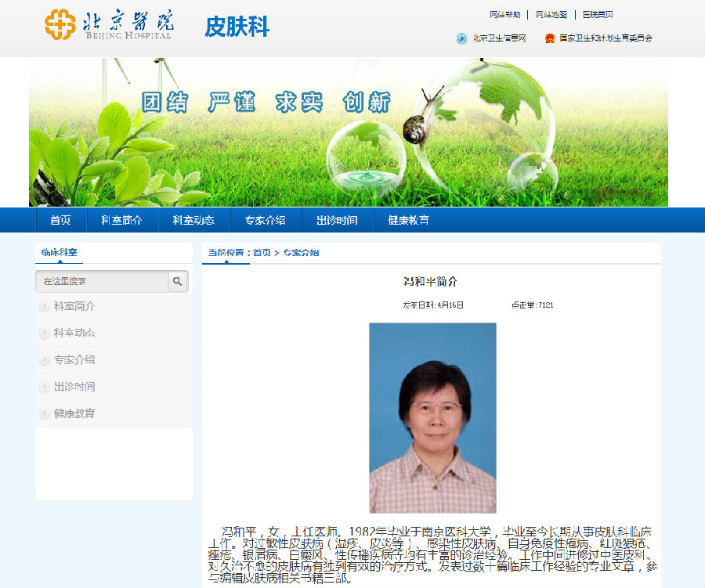Go to 医院首页 link at top
The width and height of the screenshot is (705, 588).
598,15
